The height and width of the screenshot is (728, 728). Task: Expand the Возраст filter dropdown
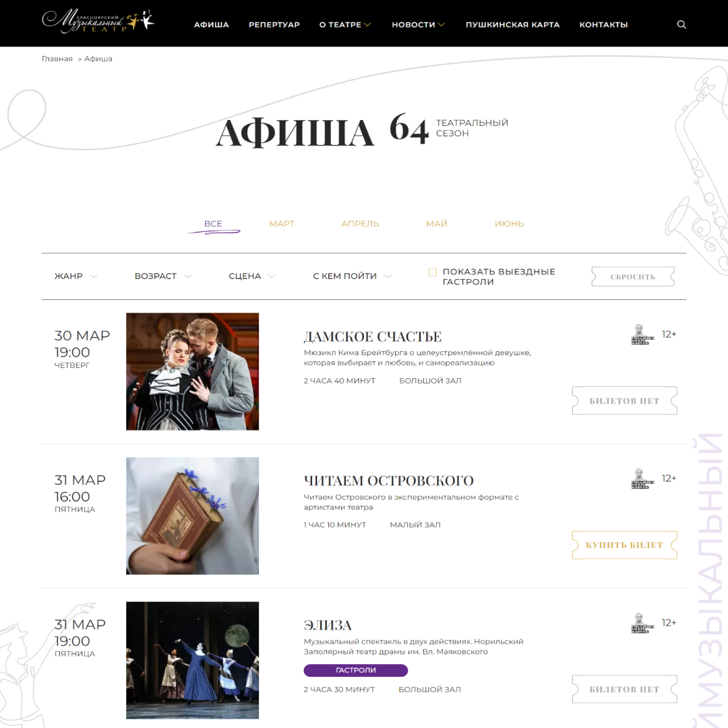(x=163, y=276)
